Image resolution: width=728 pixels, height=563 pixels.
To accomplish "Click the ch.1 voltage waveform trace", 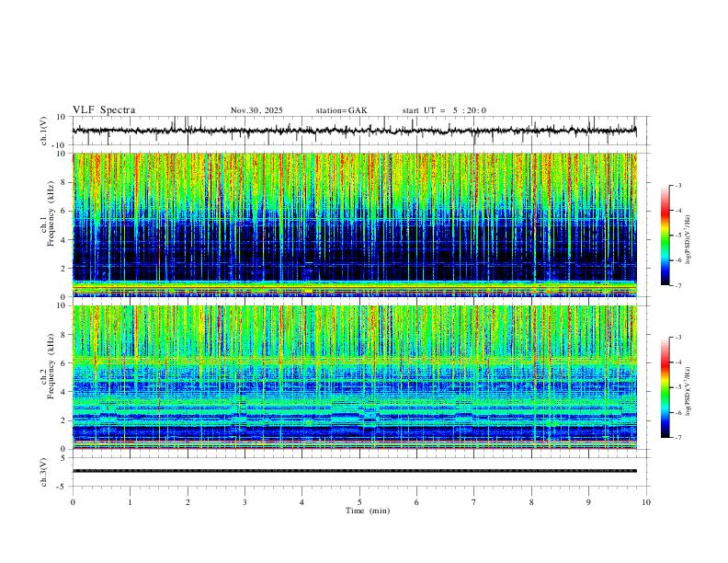I will click(x=355, y=131).
